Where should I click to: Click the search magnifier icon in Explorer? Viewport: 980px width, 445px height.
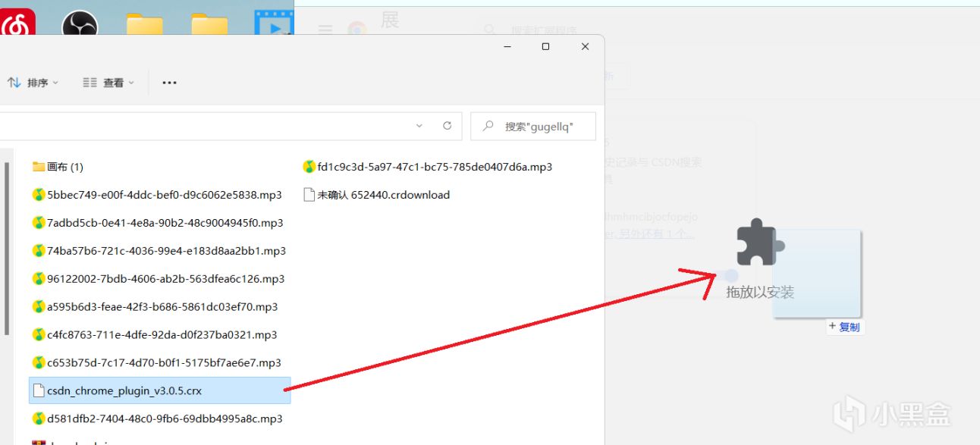coord(489,126)
